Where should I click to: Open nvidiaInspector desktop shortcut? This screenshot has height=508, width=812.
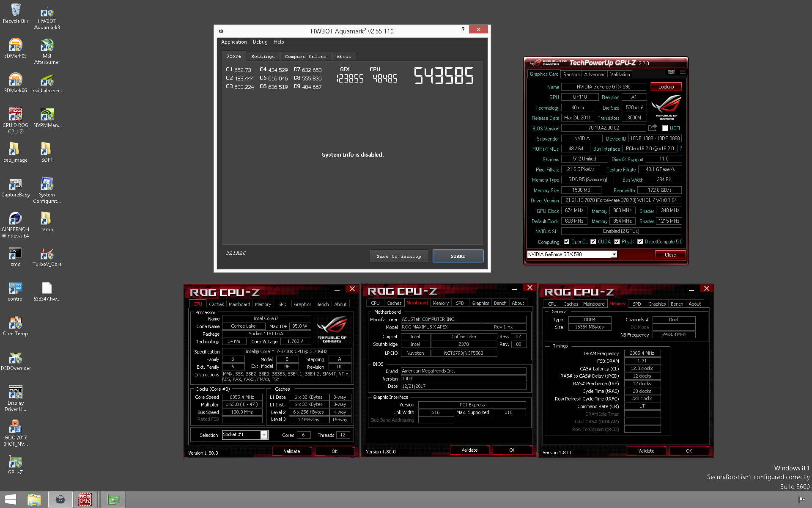point(47,83)
